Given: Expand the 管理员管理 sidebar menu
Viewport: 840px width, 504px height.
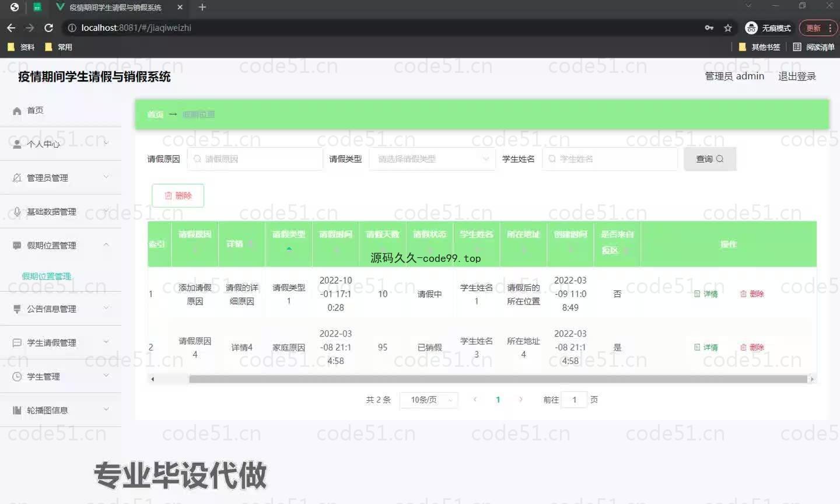Looking at the screenshot, I should [x=61, y=177].
